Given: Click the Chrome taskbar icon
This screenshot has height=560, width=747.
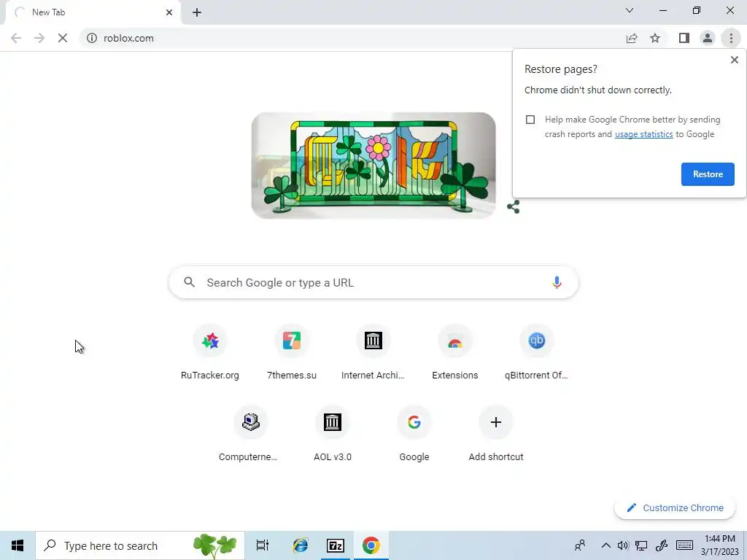Looking at the screenshot, I should coord(371,545).
